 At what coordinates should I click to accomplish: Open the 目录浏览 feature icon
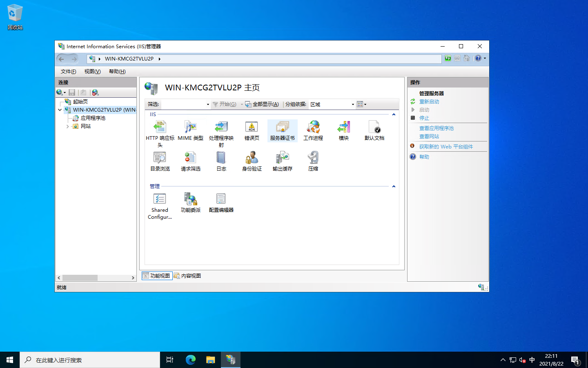(x=160, y=161)
